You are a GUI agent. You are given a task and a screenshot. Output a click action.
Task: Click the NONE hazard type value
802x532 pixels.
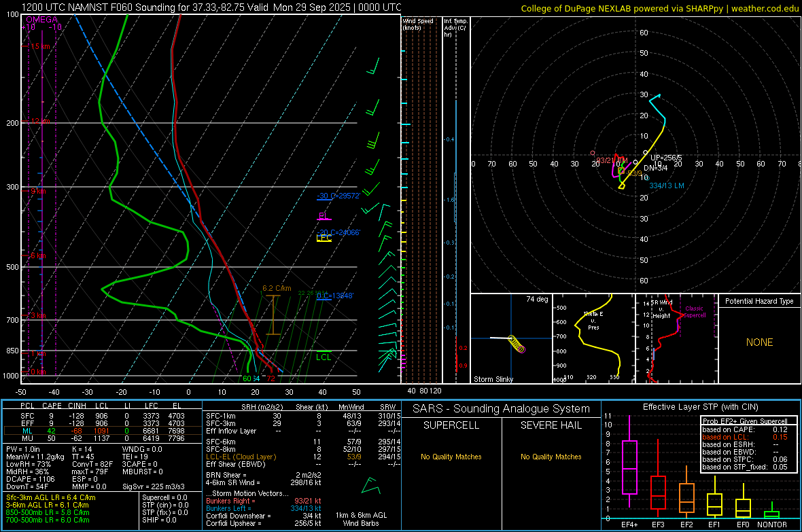759,342
